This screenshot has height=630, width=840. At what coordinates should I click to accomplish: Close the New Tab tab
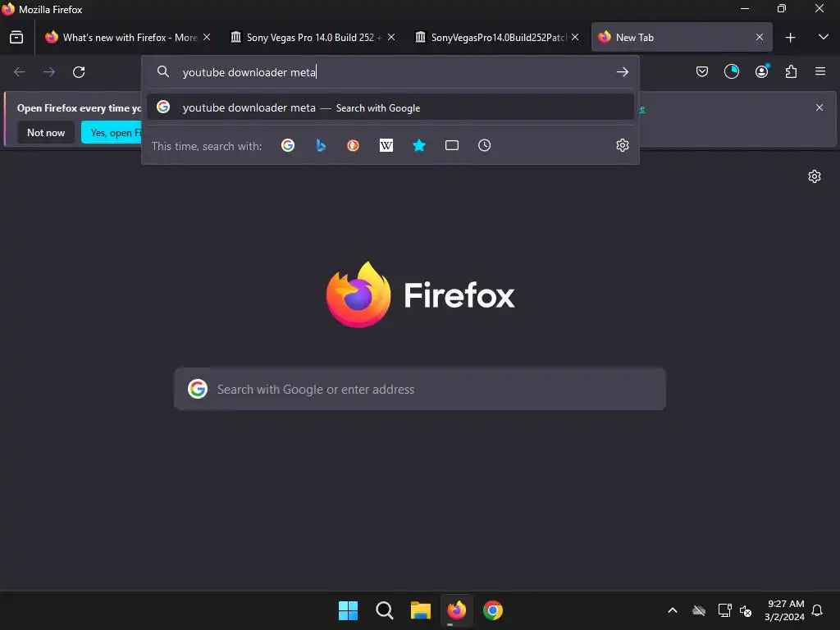(x=759, y=38)
